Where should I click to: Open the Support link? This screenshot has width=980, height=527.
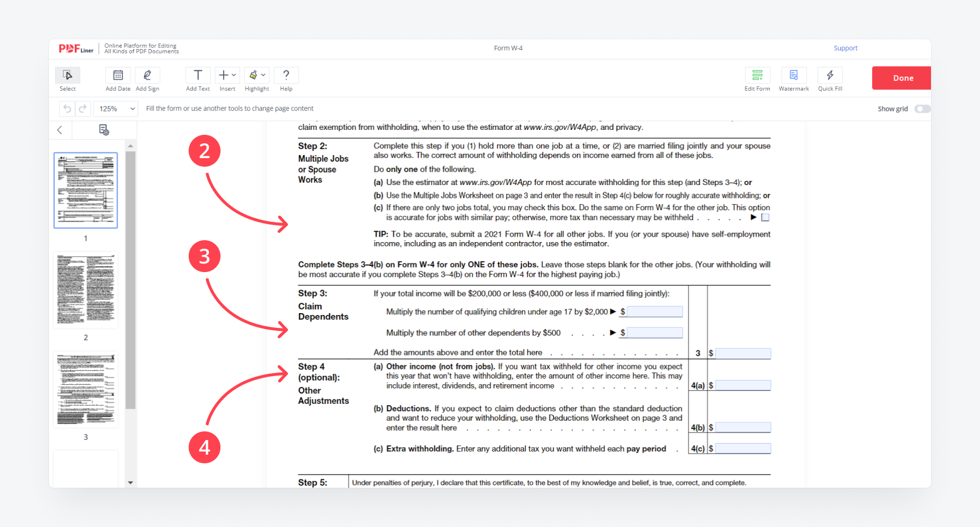tap(845, 48)
